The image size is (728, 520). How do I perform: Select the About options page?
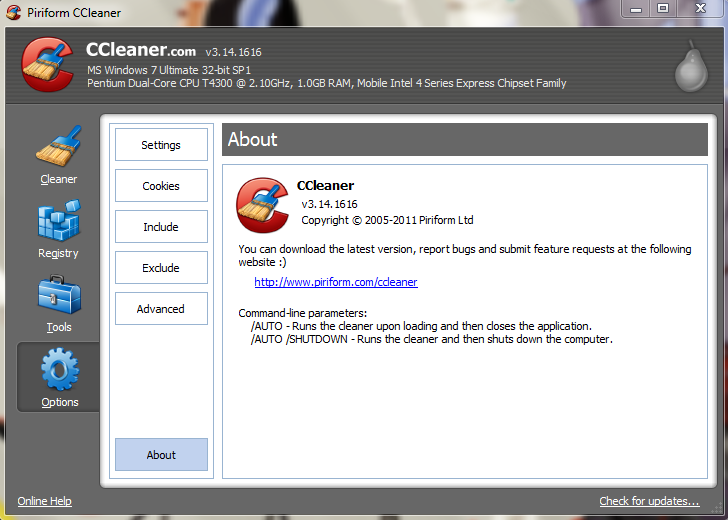161,455
